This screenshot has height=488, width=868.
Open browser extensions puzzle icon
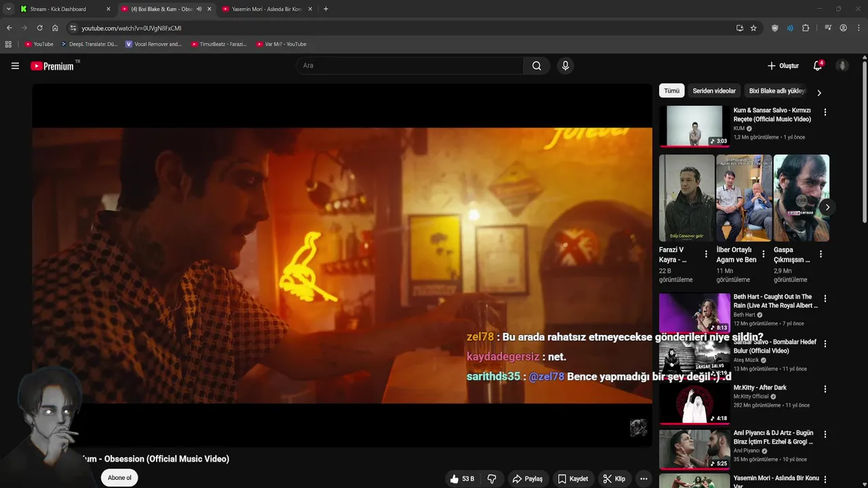pos(806,28)
